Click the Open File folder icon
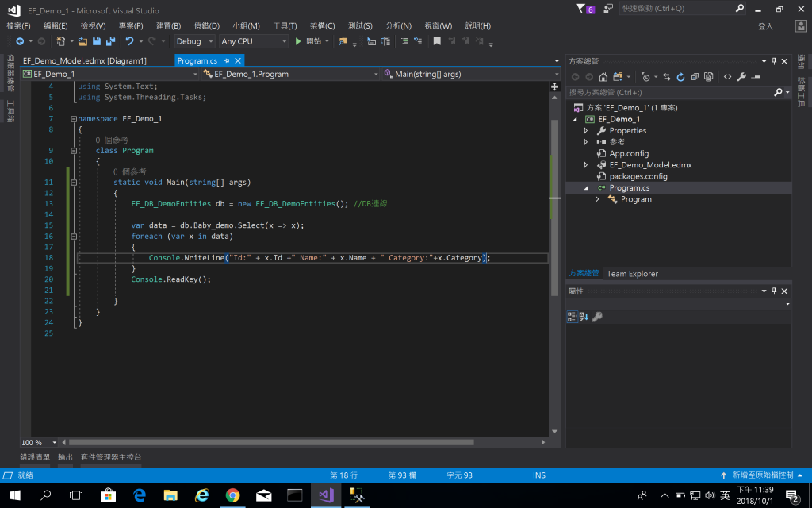This screenshot has height=508, width=812. pos(82,41)
